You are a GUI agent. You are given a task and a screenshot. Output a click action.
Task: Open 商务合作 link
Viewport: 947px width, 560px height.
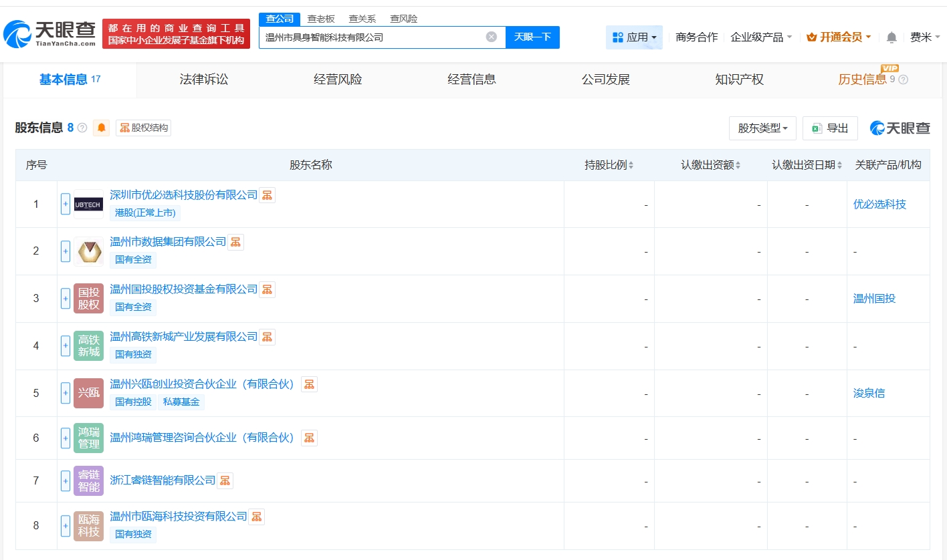pos(697,37)
